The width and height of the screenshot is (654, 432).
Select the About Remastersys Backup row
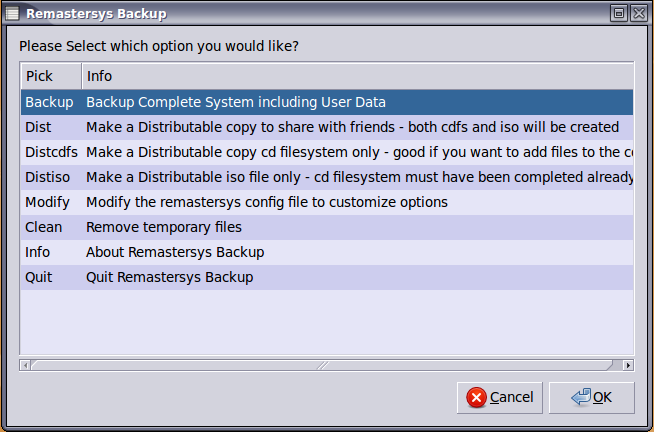(175, 252)
